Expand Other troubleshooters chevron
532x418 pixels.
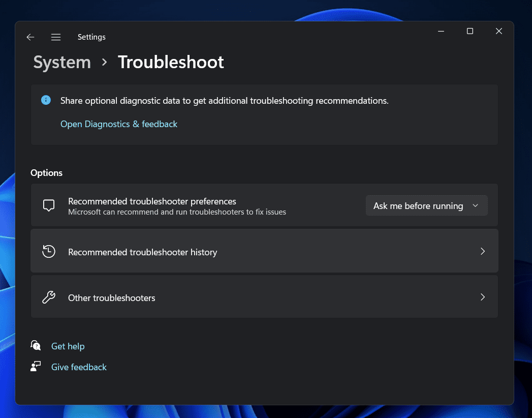[x=483, y=297]
